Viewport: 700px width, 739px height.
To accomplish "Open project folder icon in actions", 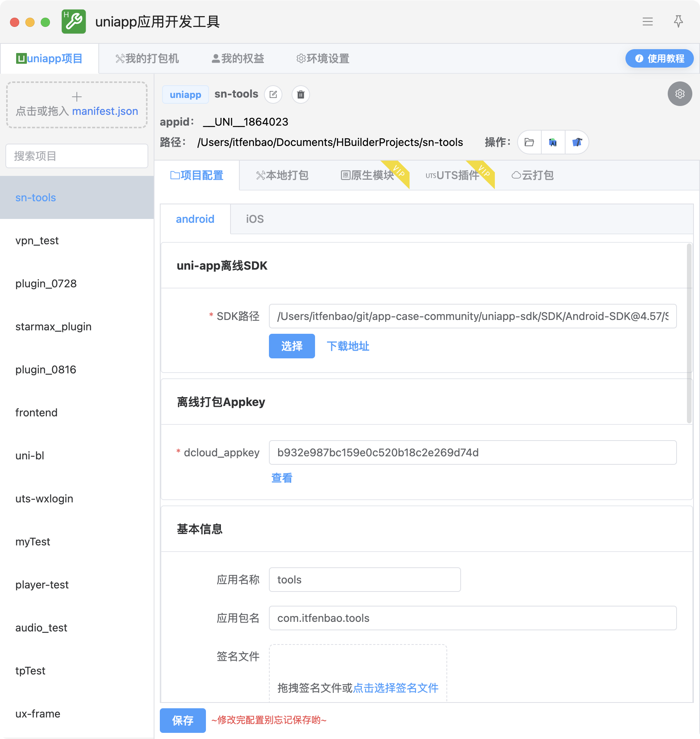I will coord(529,142).
